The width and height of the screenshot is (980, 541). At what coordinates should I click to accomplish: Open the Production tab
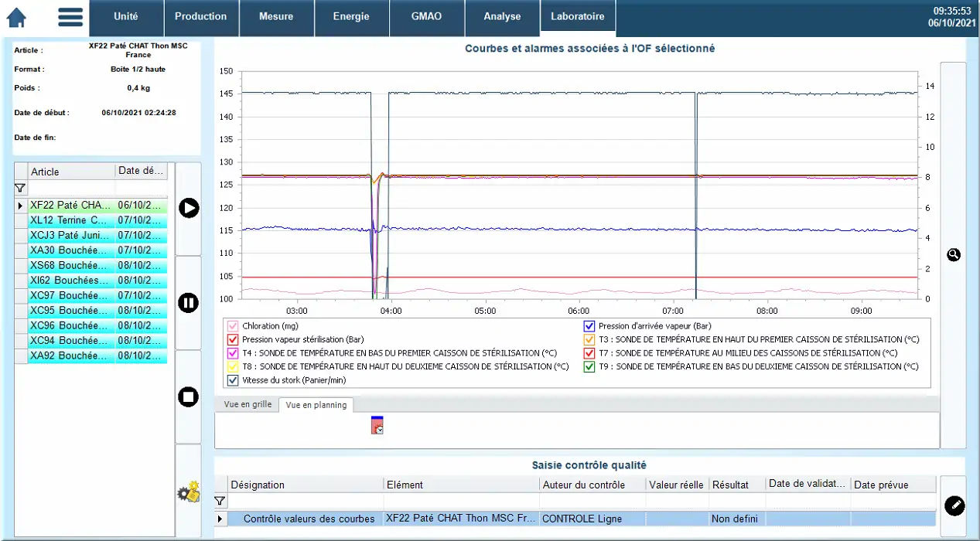[201, 17]
